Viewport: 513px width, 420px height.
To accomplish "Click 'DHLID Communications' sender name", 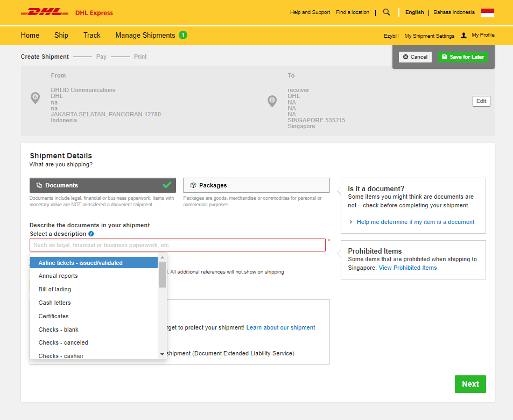I will pyautogui.click(x=83, y=90).
